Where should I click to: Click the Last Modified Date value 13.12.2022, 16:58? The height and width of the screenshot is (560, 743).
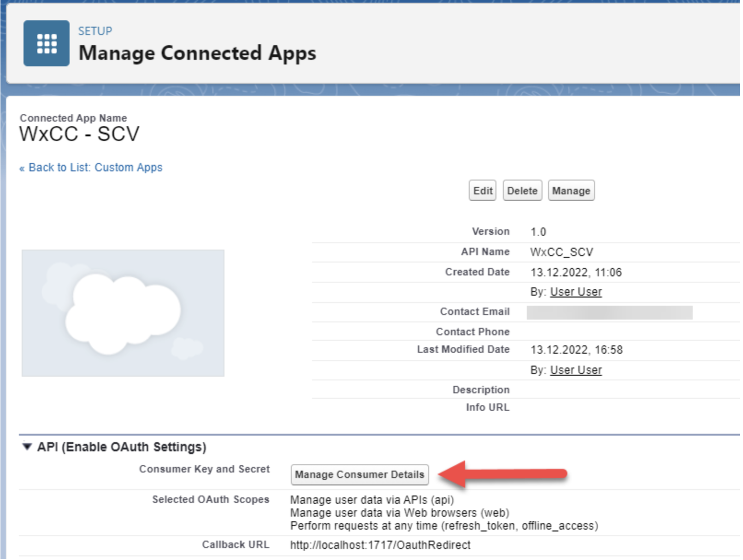577,350
